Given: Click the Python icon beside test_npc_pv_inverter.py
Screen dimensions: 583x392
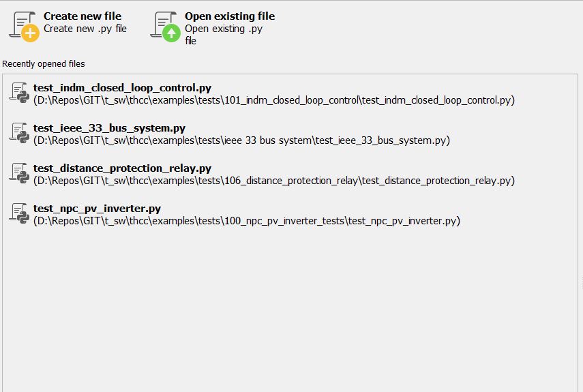Looking at the screenshot, I should [18, 213].
